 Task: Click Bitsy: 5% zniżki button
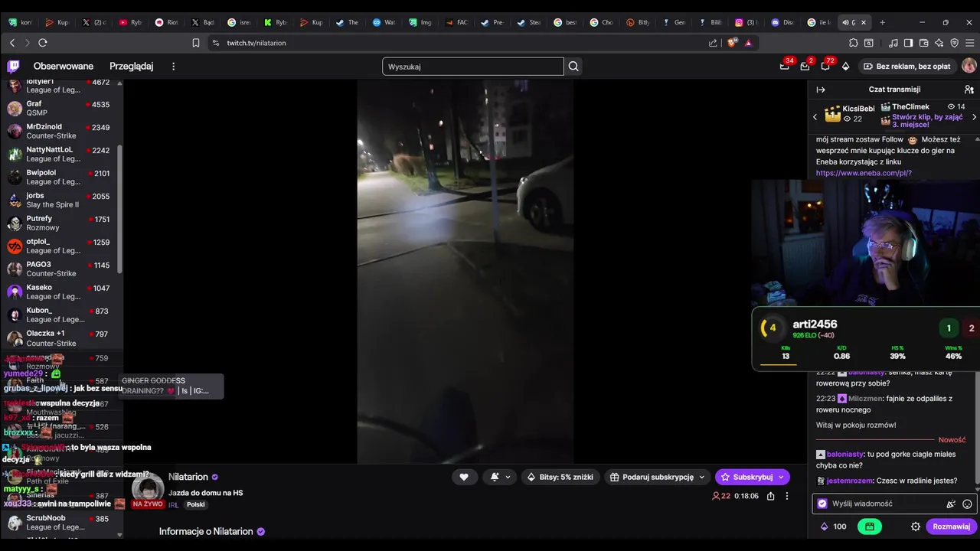tap(560, 477)
